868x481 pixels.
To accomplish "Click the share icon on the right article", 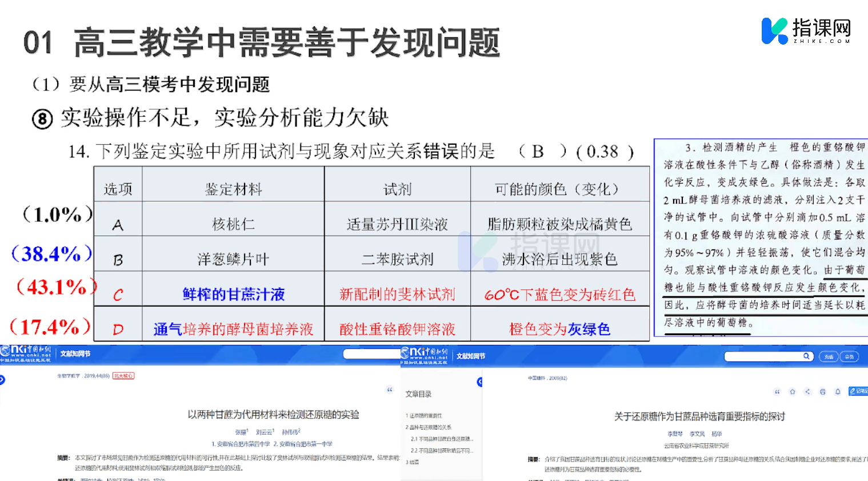I will 807,392.
